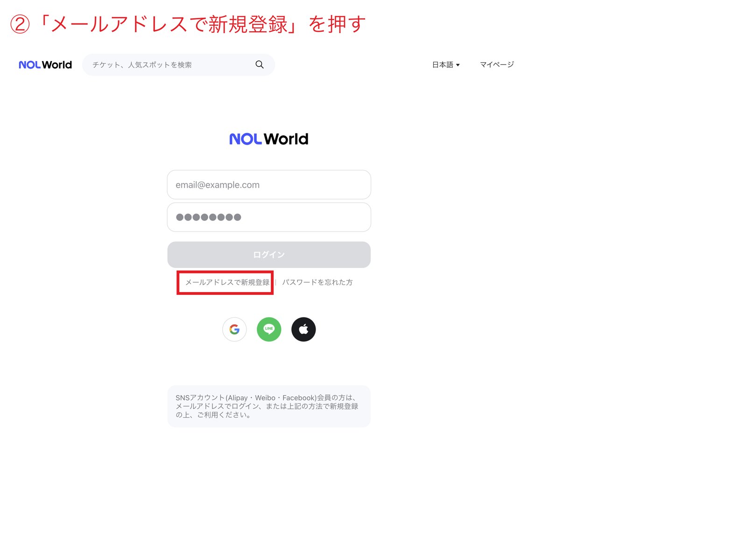Click the ログイン button
The height and width of the screenshot is (560, 747).
click(x=269, y=254)
